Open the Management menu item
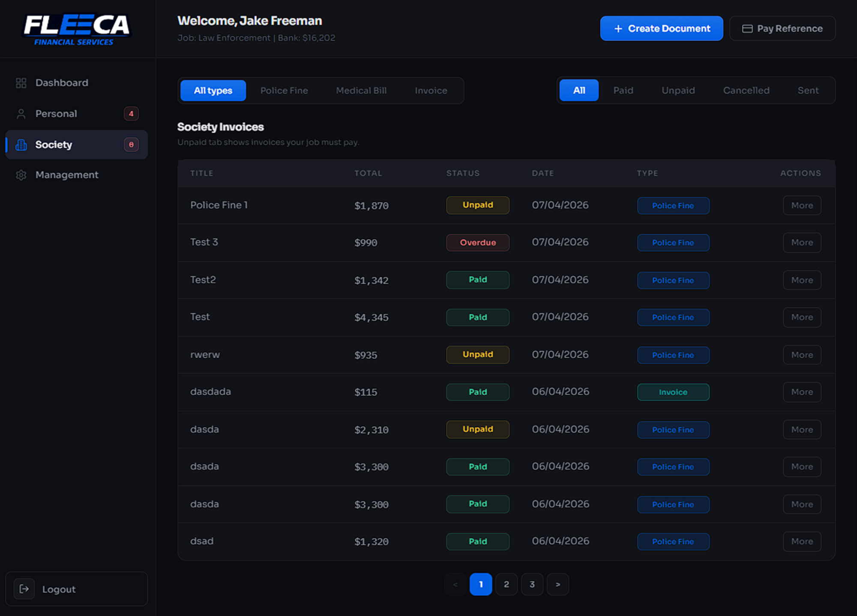Screen dimensions: 857x616 77,175
